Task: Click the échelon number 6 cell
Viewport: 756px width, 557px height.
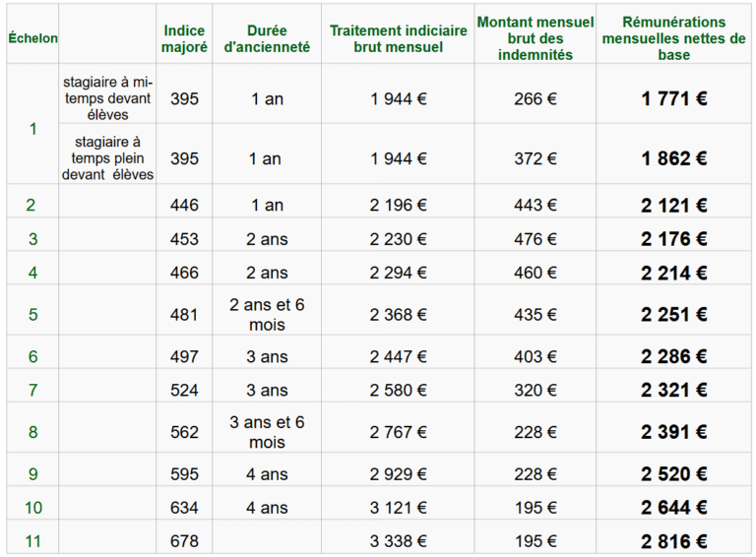Action: click(32, 357)
